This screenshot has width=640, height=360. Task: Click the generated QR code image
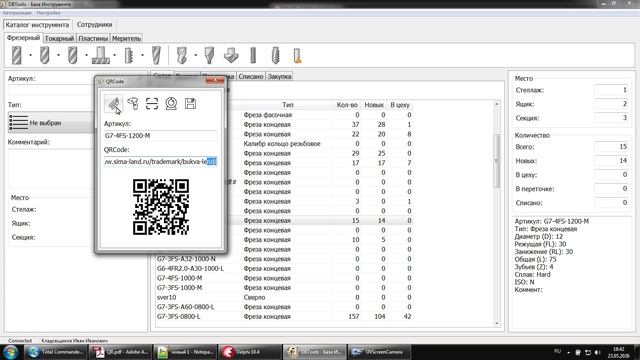(161, 207)
